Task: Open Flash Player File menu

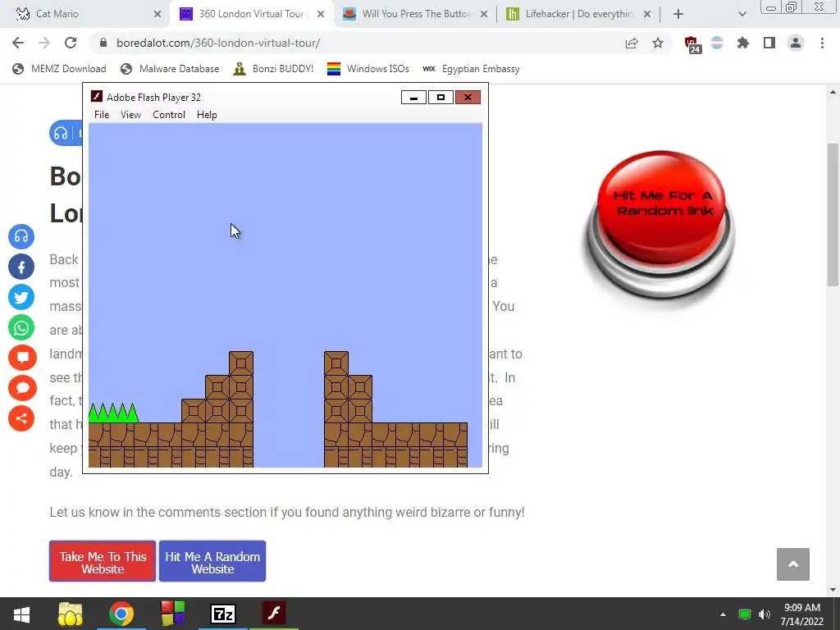Action: [101, 115]
